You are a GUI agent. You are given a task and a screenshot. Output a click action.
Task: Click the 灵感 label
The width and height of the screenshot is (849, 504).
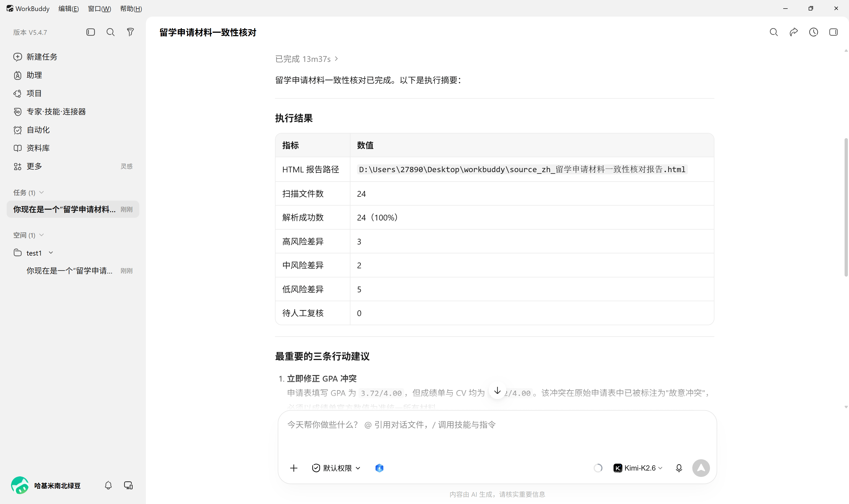click(126, 166)
